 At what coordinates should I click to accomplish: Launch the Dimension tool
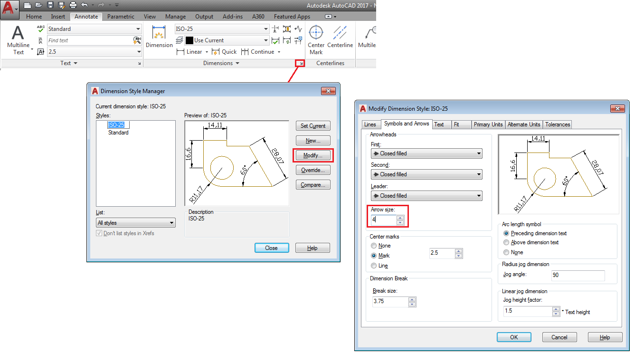pos(159,37)
